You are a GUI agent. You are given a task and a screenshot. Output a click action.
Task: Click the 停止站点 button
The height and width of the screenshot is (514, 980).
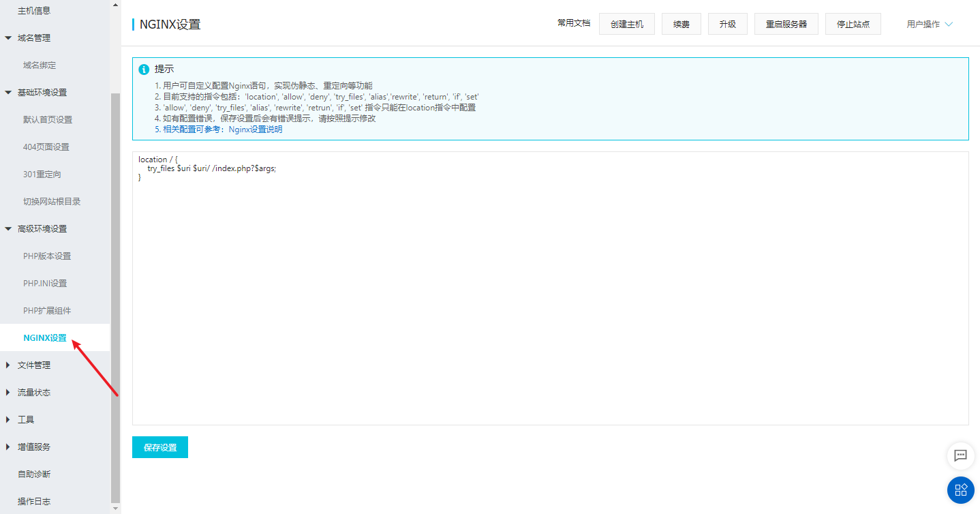[x=853, y=24]
